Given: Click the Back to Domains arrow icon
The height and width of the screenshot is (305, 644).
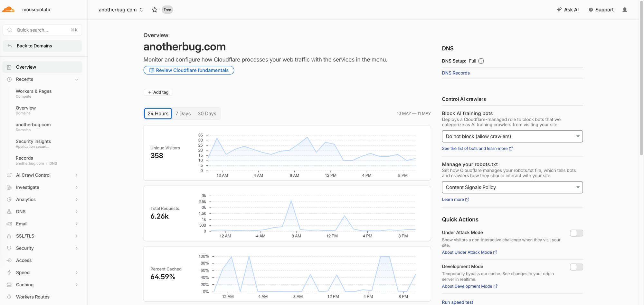Looking at the screenshot, I should point(10,46).
